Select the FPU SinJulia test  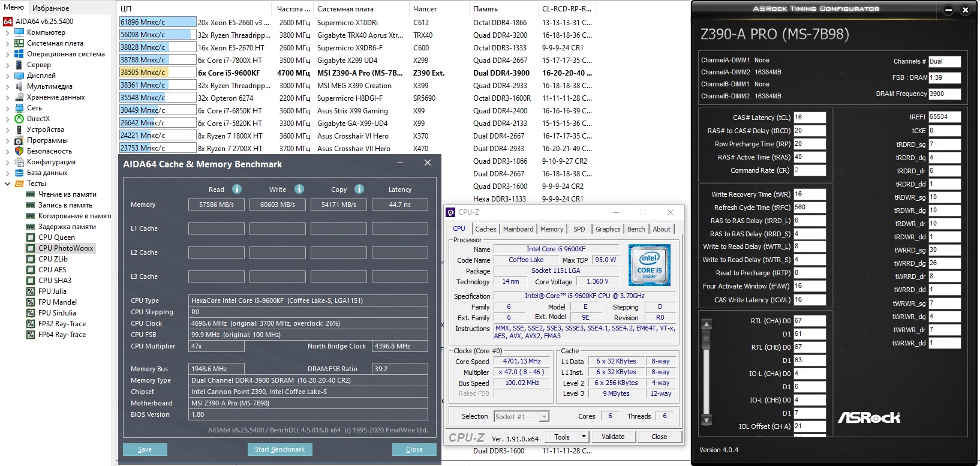point(57,313)
